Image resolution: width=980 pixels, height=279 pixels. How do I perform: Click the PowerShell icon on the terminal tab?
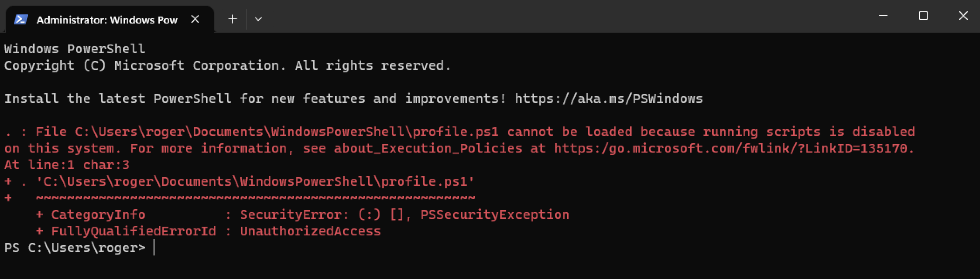20,19
